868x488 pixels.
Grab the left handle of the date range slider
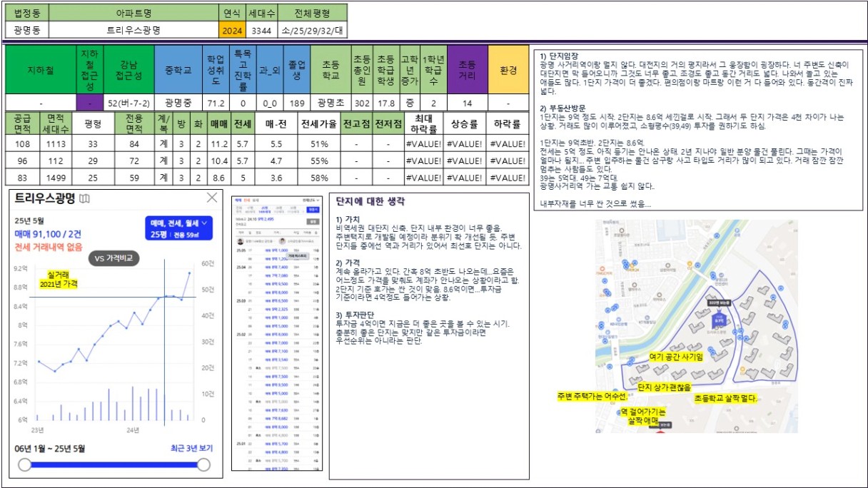[25, 465]
